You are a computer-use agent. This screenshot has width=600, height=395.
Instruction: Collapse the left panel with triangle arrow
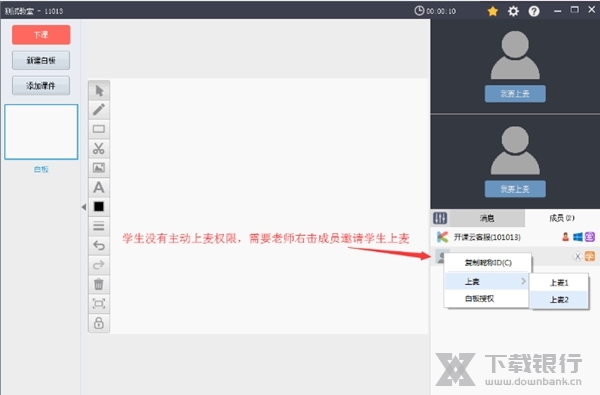coord(84,207)
